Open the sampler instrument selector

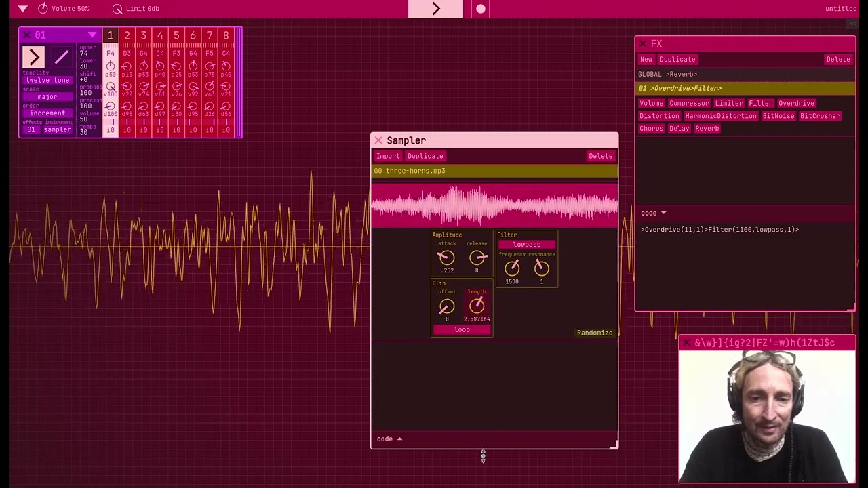click(57, 129)
